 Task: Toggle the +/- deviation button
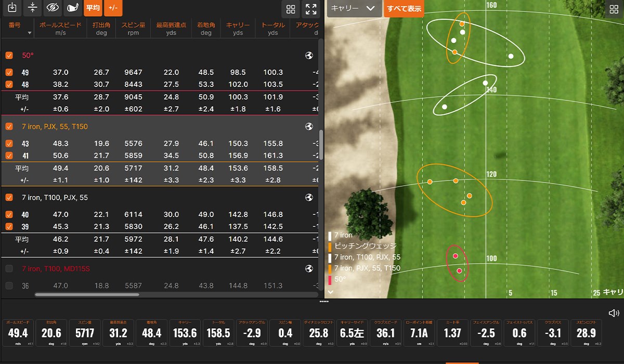pyautogui.click(x=113, y=8)
